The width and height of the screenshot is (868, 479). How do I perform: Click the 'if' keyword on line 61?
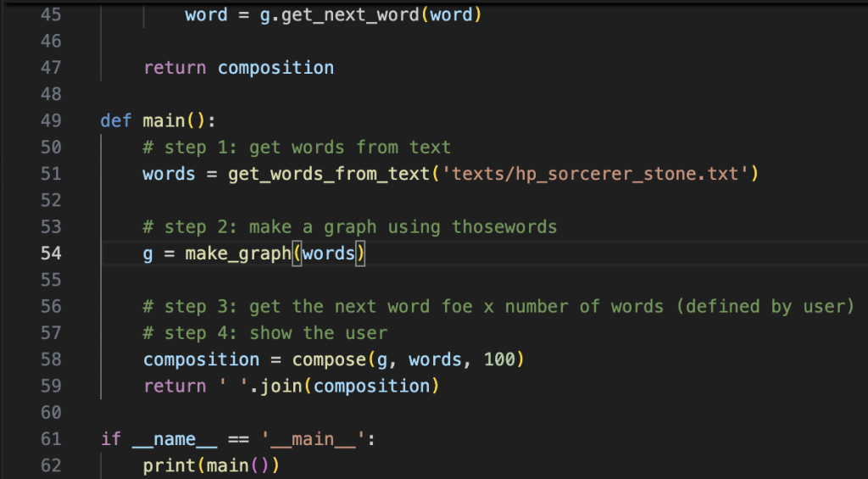coord(111,439)
